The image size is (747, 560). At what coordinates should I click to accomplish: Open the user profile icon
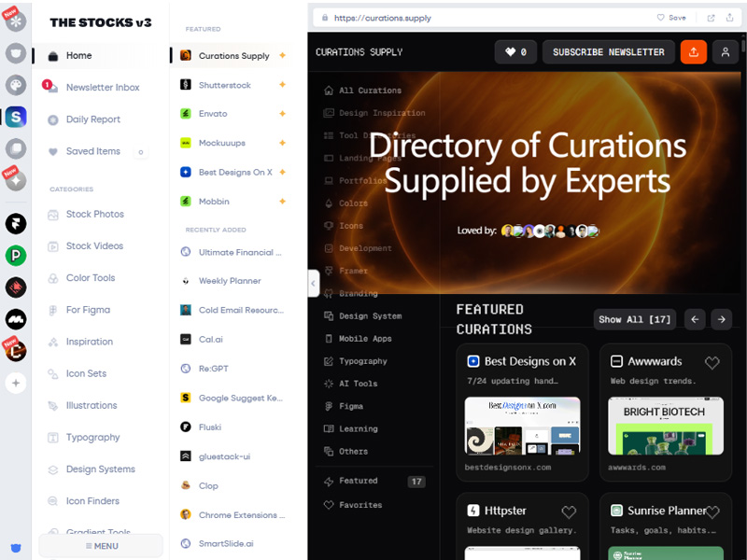tap(726, 52)
